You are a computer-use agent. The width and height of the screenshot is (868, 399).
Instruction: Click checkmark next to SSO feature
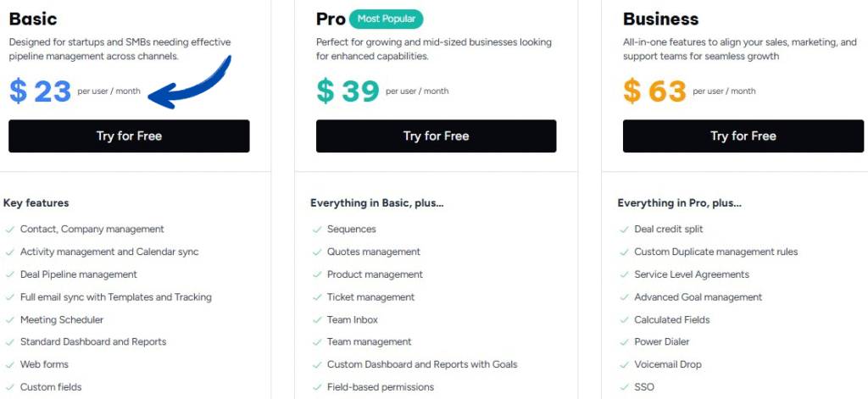(x=624, y=387)
